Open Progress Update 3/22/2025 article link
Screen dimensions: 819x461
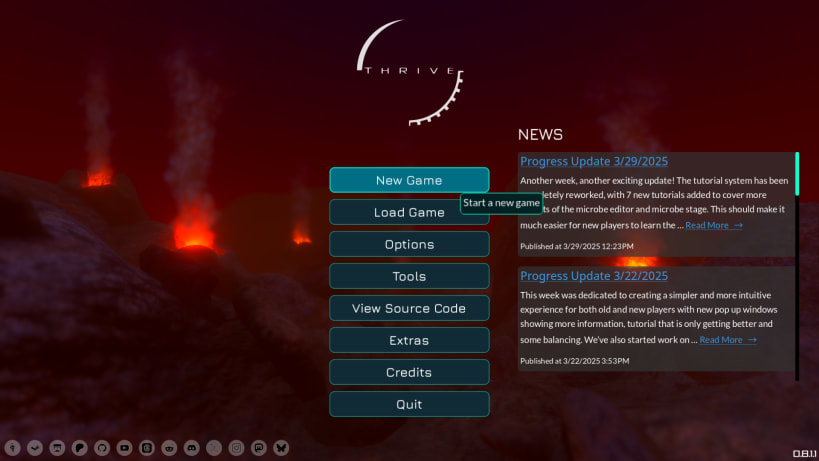coord(594,276)
